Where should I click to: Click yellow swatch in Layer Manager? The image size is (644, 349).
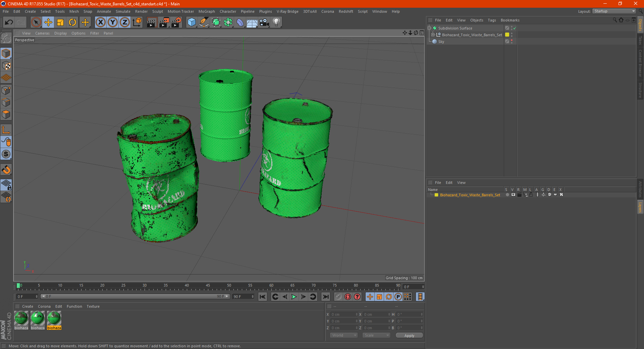coord(436,195)
